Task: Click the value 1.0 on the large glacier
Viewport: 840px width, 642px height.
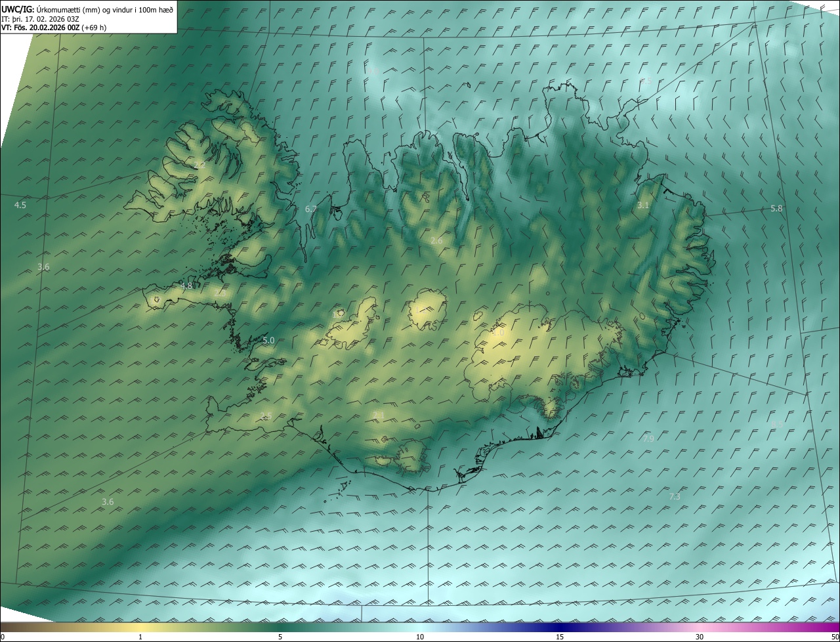Action: click(498, 333)
